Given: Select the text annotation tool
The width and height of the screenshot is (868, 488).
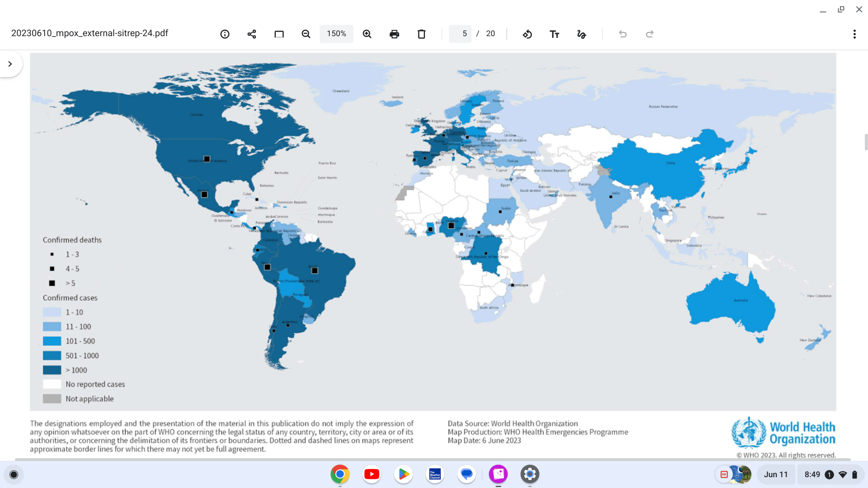Looking at the screenshot, I should tap(554, 34).
